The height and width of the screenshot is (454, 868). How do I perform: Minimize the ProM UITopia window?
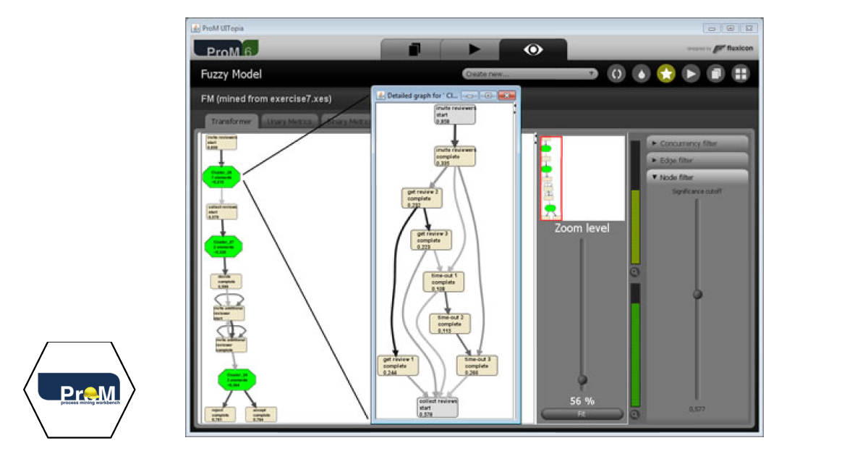tap(712, 28)
